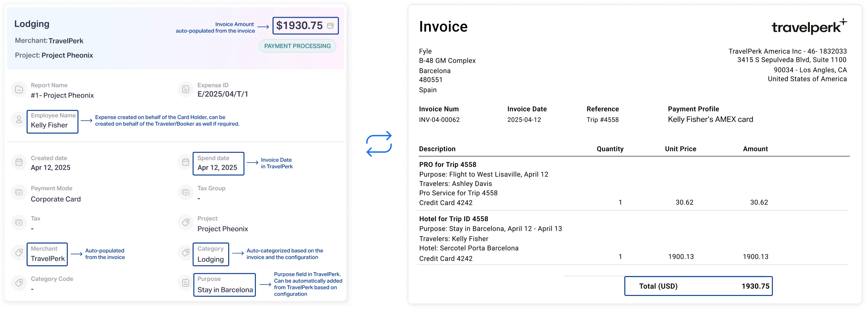Click the icon beside the Tax field
This screenshot has width=868, height=315.
point(19,223)
